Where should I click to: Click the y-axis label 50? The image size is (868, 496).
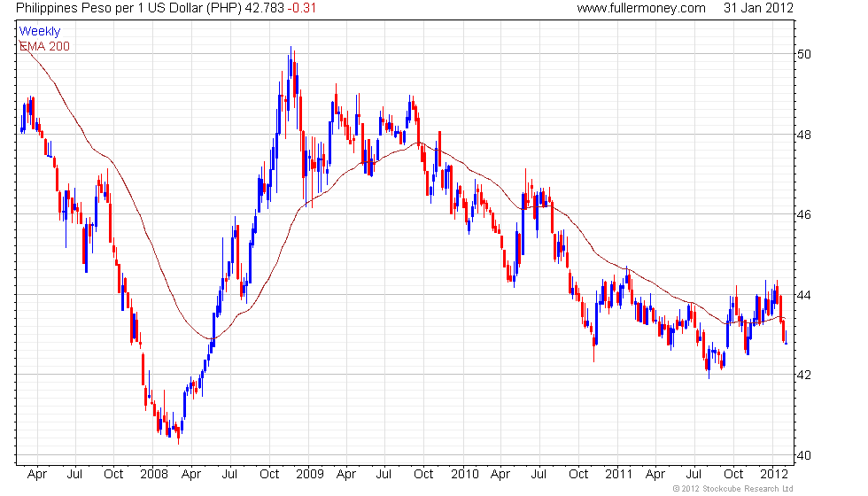804,54
